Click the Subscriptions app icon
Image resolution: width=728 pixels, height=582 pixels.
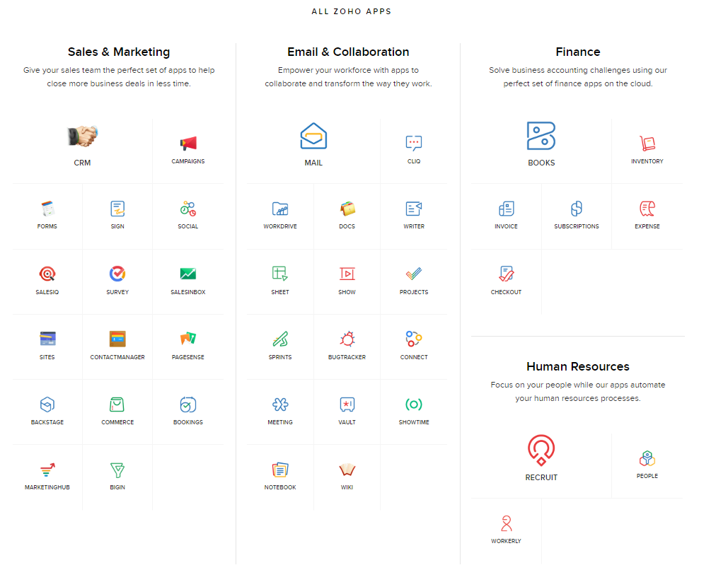coord(577,209)
